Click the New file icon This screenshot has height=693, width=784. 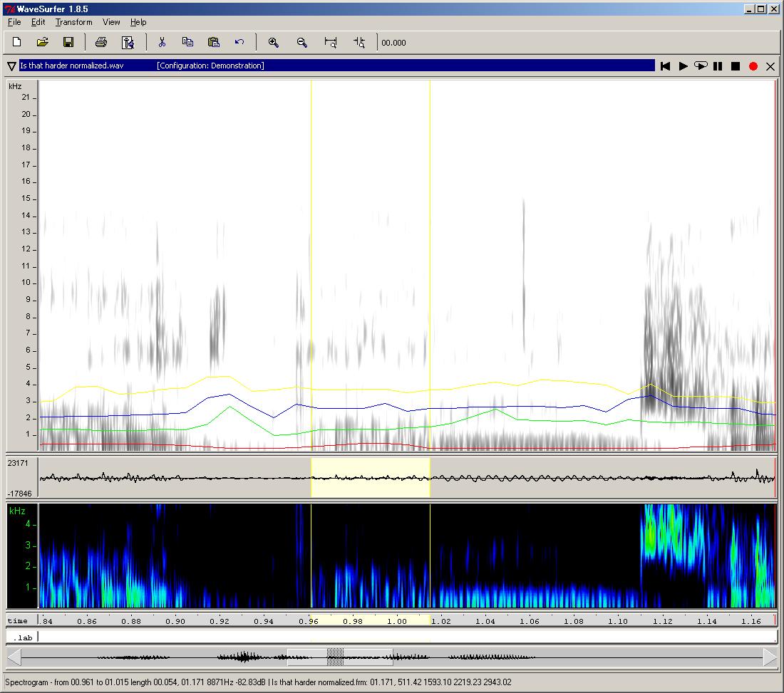17,43
